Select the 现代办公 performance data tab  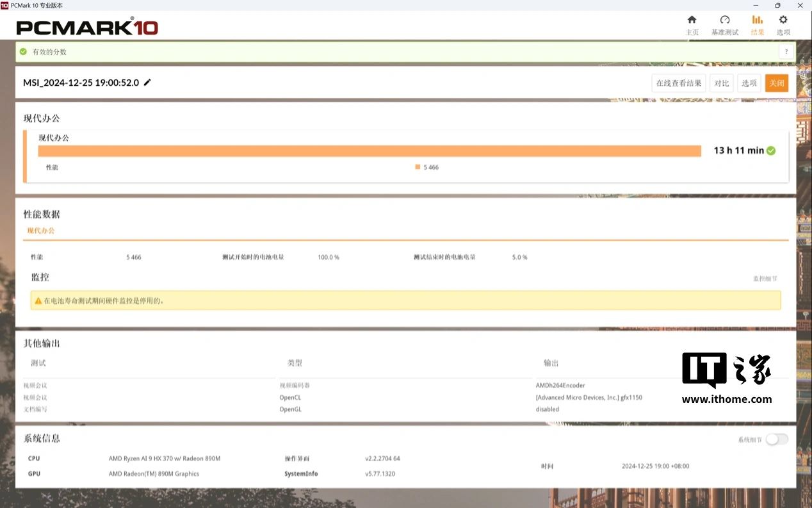tap(41, 231)
